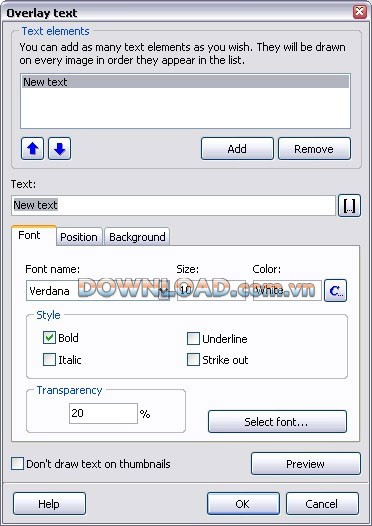Open the macro insert button beside Text field
Image resolution: width=372 pixels, height=526 pixels.
349,205
